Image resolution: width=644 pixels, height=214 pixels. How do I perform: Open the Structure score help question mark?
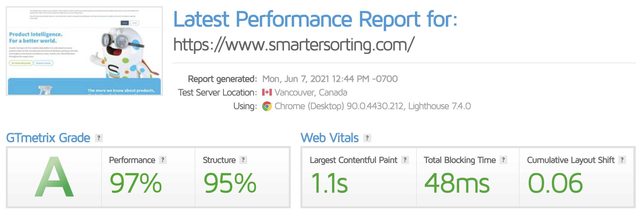(243, 160)
